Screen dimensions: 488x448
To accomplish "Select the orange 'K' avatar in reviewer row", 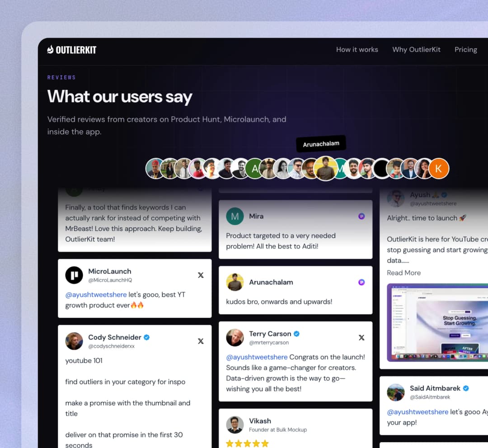I will [x=438, y=169].
